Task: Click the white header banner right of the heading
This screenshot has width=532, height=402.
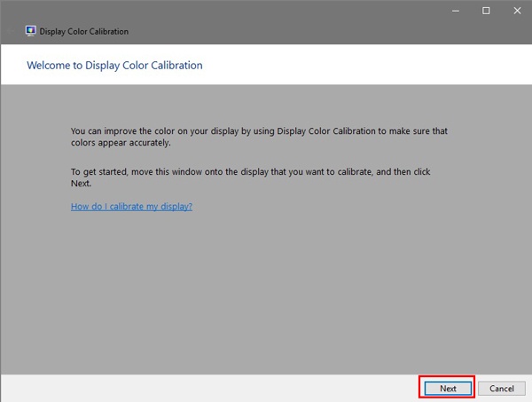Action: 372,66
